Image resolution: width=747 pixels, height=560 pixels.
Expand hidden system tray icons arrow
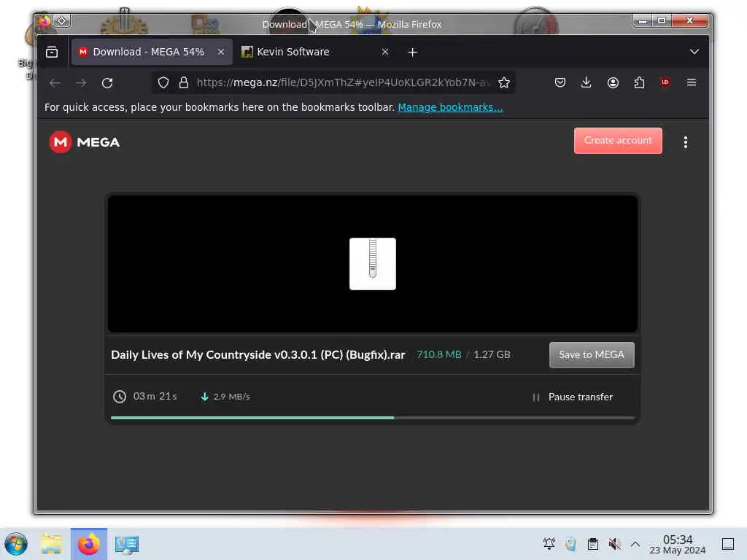point(635,543)
